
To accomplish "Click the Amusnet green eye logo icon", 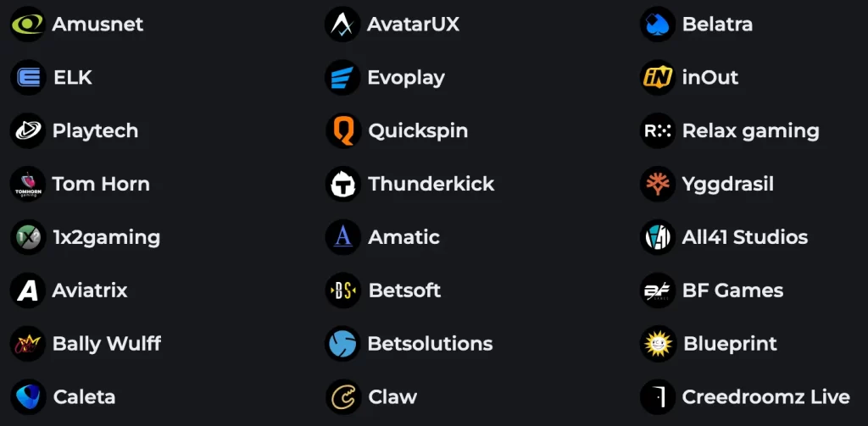I will click(x=28, y=24).
